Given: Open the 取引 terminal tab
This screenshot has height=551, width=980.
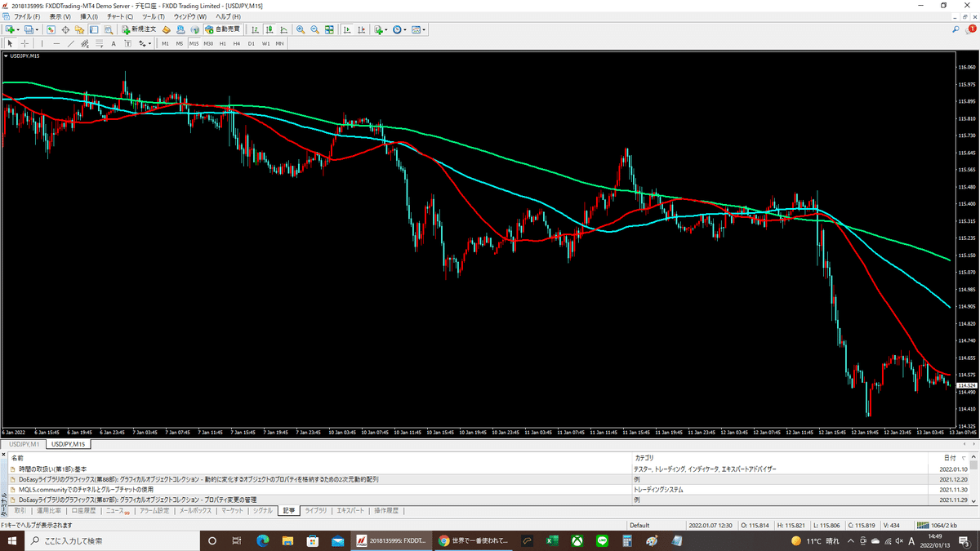Looking at the screenshot, I should coord(20,510).
